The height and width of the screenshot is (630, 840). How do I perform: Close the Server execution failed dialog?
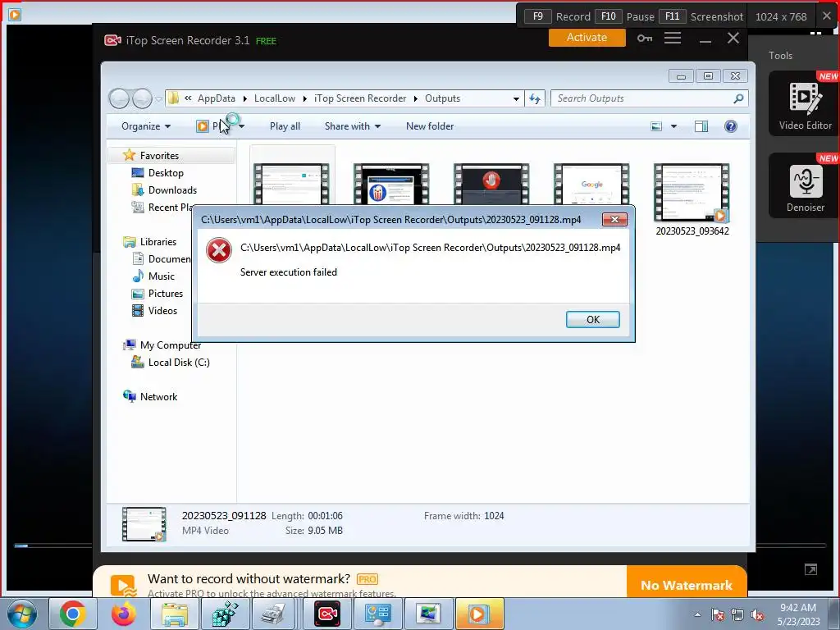point(614,219)
